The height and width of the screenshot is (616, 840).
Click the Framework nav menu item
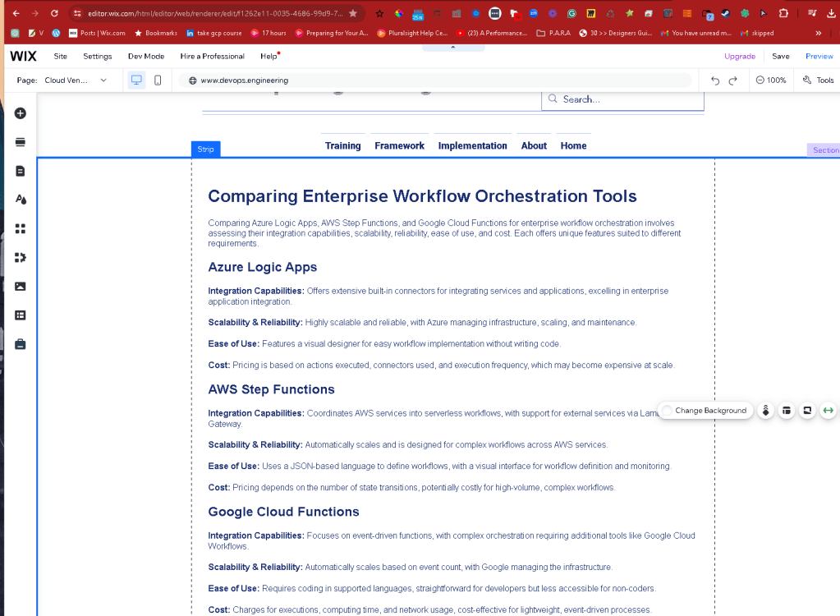[400, 145]
